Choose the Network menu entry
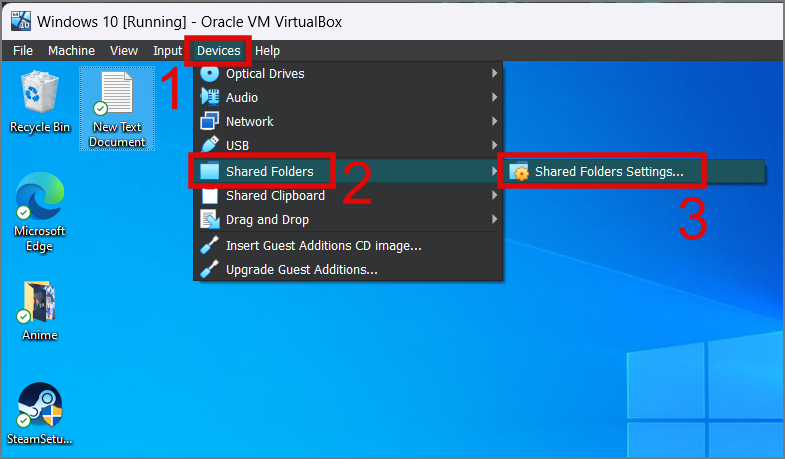The width and height of the screenshot is (785, 459). pos(348,121)
